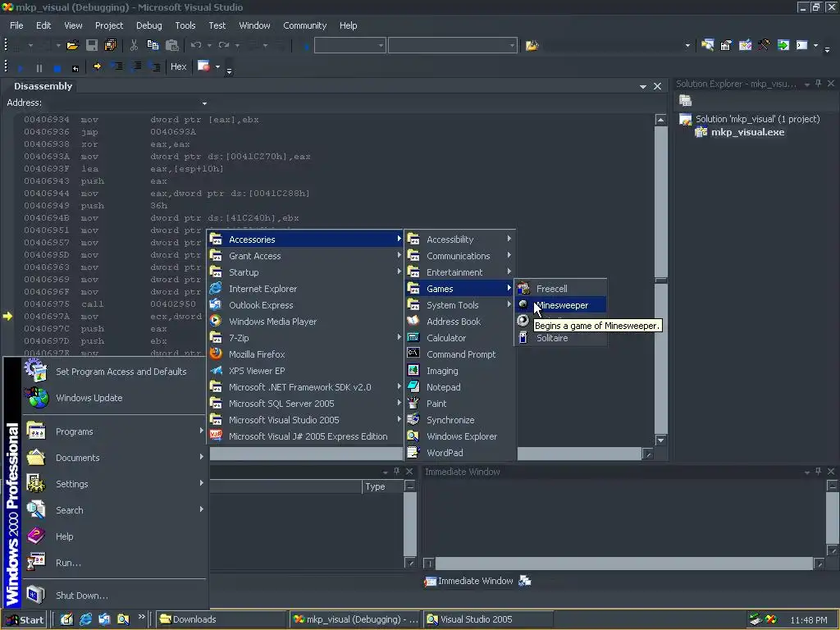The height and width of the screenshot is (630, 840).
Task: Launch Minesweeper from Games menu
Action: (x=561, y=305)
